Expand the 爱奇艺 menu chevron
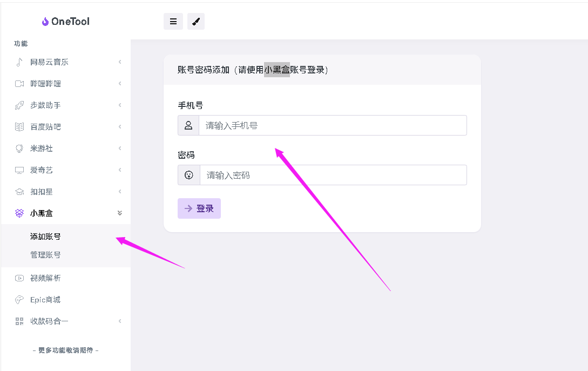 [120, 170]
